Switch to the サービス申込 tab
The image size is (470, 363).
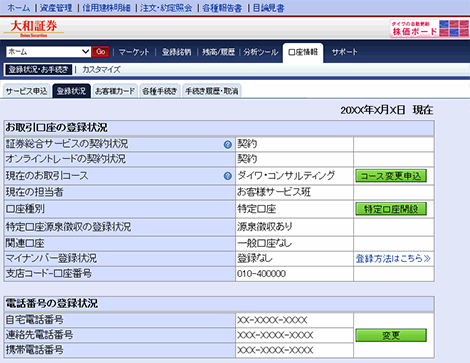pyautogui.click(x=27, y=91)
